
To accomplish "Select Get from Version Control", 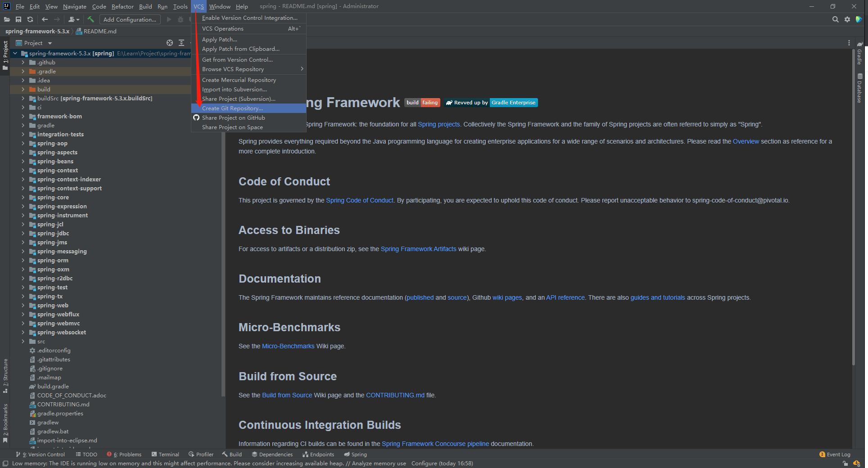I will coord(249,59).
